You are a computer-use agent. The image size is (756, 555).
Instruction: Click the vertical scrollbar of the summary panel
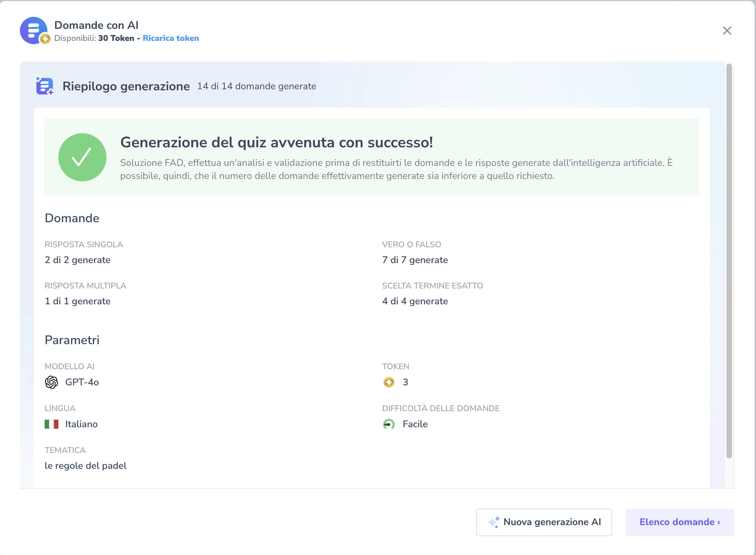[x=729, y=261]
